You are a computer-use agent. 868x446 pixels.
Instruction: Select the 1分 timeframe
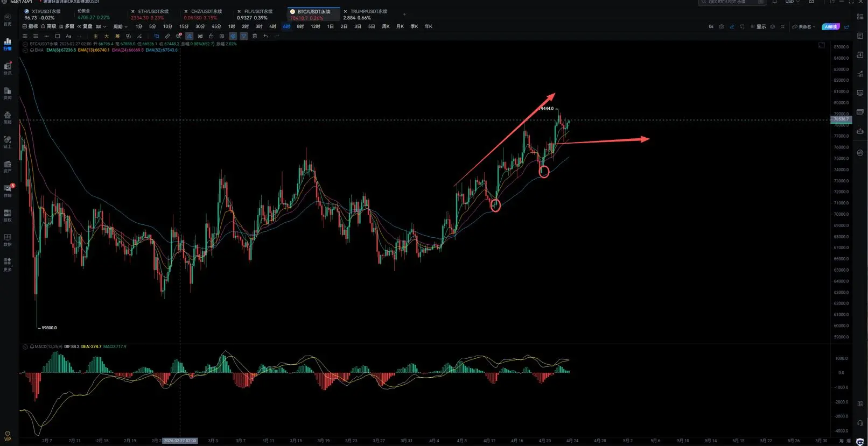click(139, 26)
